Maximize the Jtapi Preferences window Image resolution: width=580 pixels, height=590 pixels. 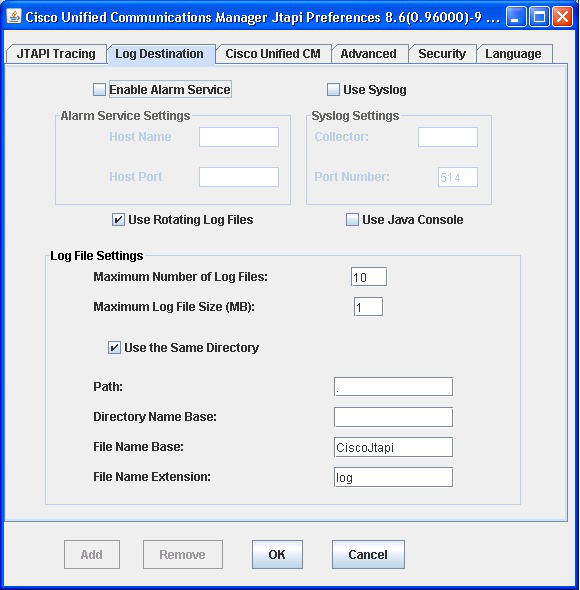539,17
